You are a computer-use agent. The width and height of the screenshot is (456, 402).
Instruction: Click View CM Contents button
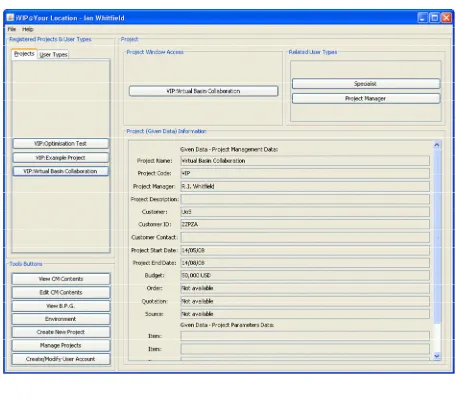tap(61, 279)
